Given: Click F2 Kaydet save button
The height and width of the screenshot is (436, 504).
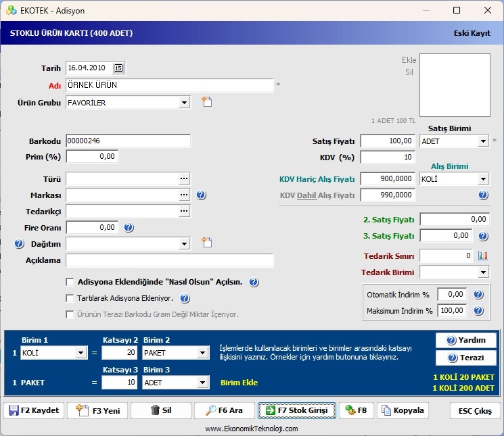Looking at the screenshot, I should (x=34, y=410).
